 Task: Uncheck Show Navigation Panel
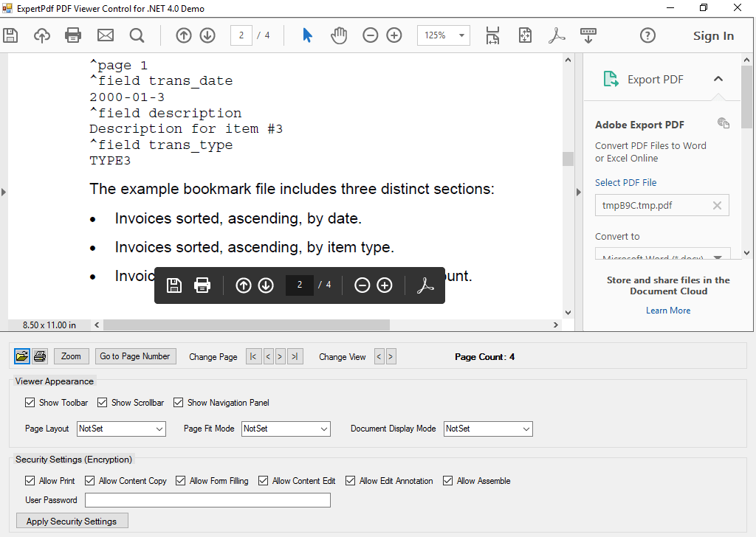pos(179,402)
